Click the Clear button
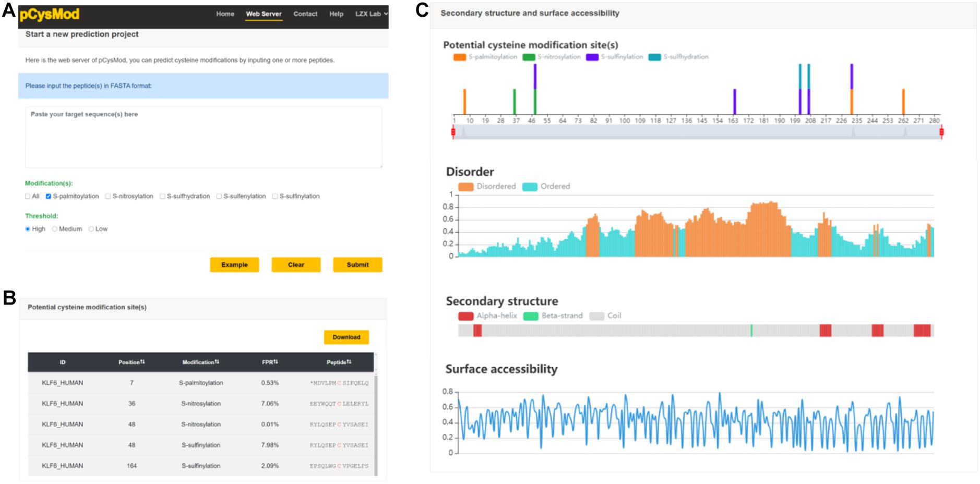The image size is (980, 484). point(296,264)
